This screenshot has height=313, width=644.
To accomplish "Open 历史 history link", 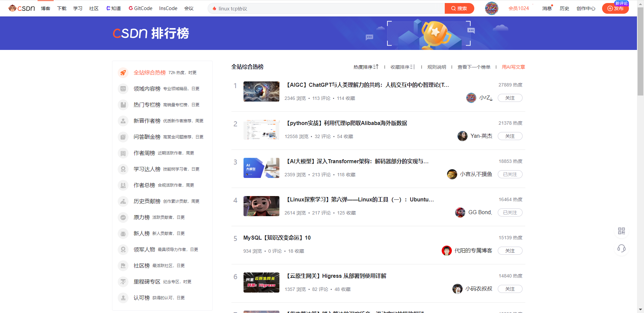I will [565, 8].
